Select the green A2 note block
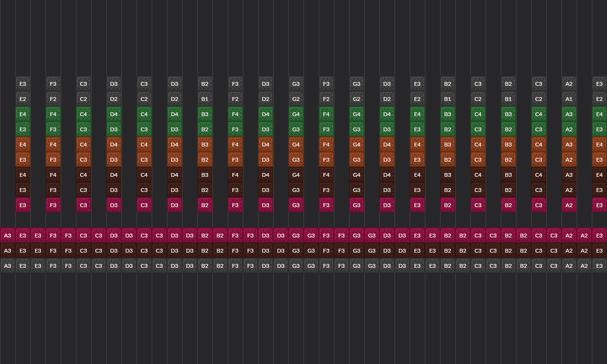 [569, 129]
